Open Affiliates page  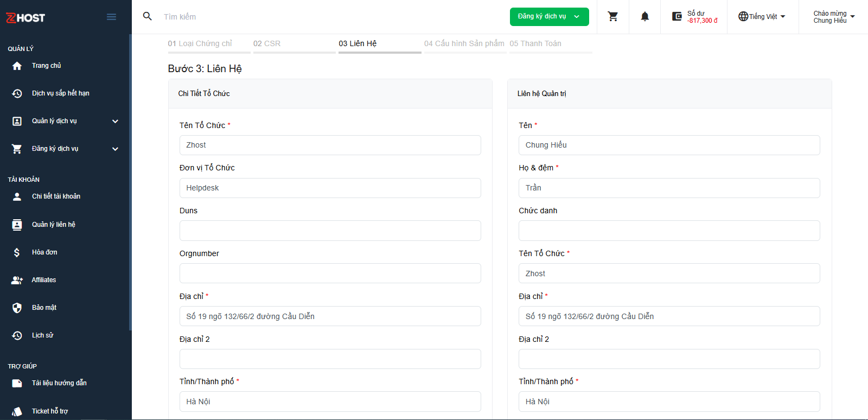click(43, 280)
